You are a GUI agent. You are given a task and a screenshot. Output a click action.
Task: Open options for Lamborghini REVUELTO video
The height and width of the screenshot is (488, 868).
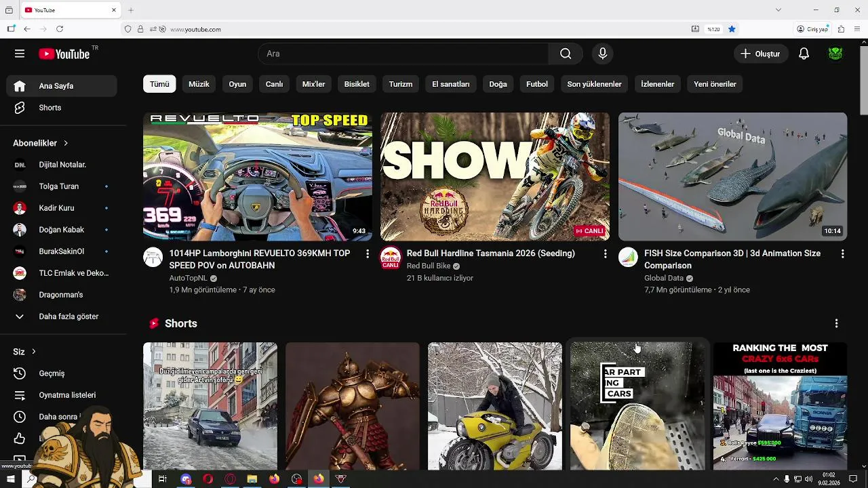(368, 253)
